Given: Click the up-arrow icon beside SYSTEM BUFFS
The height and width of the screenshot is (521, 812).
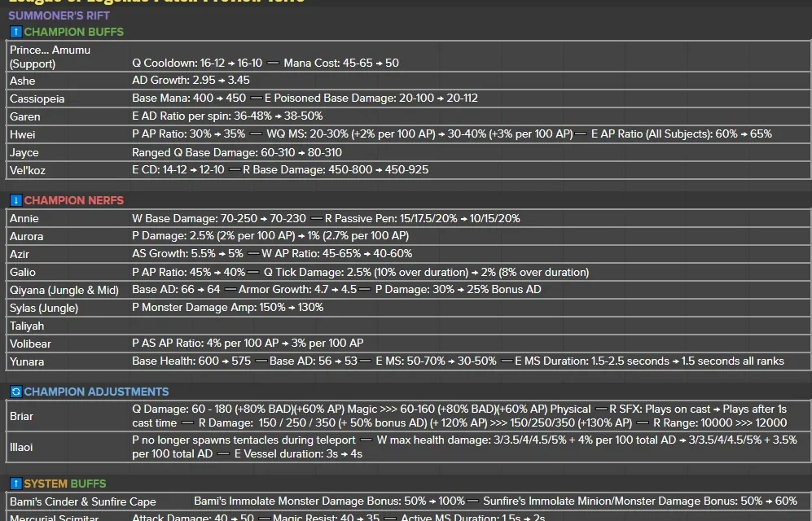Looking at the screenshot, I should click(15, 483).
